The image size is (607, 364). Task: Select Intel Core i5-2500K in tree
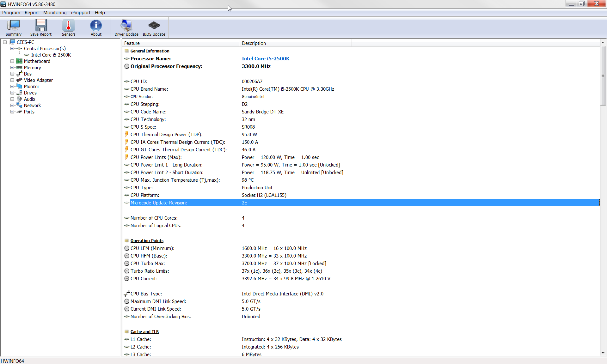coord(51,55)
